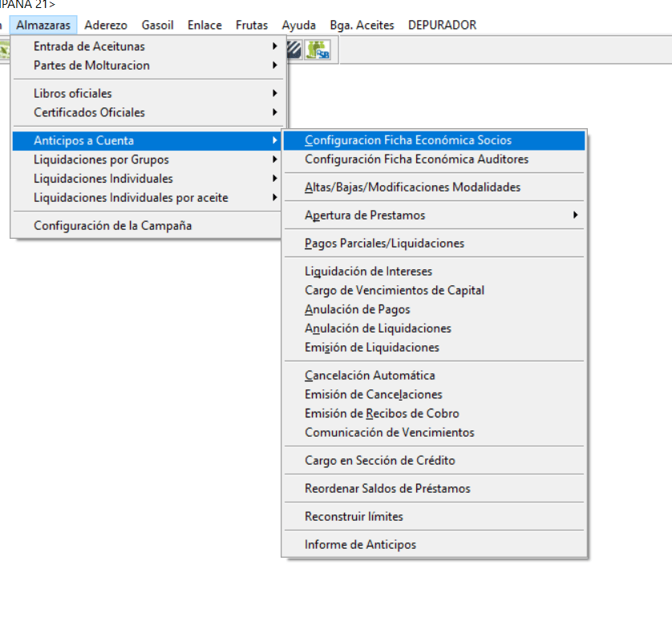Click Pagos Parciales/Liquidaciones
Viewport: 672px width, 629px height.
click(384, 244)
